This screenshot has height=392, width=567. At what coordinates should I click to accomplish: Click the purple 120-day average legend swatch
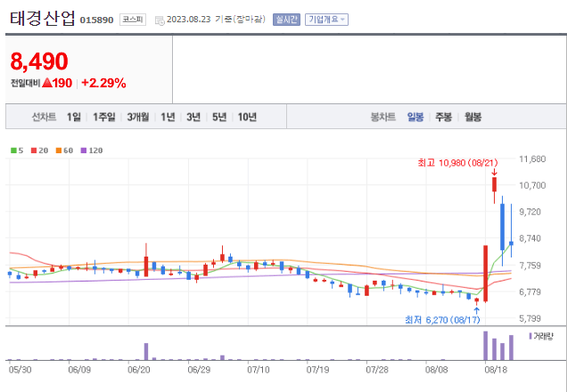(84, 151)
